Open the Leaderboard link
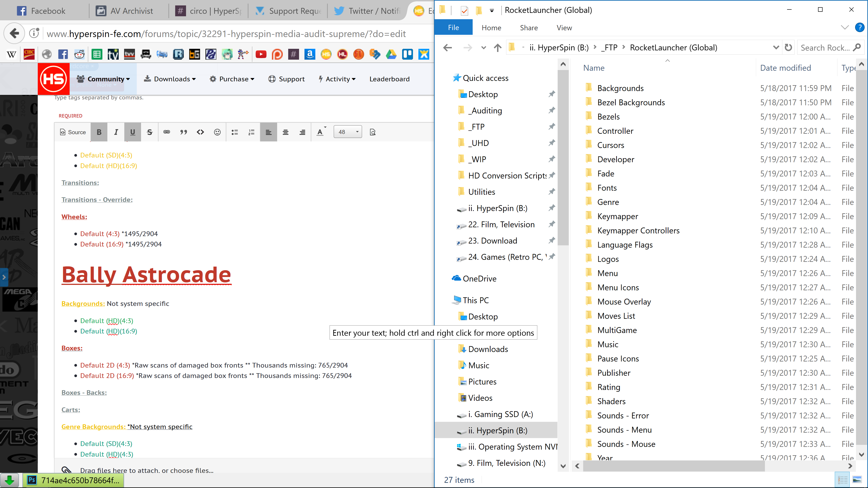 389,79
